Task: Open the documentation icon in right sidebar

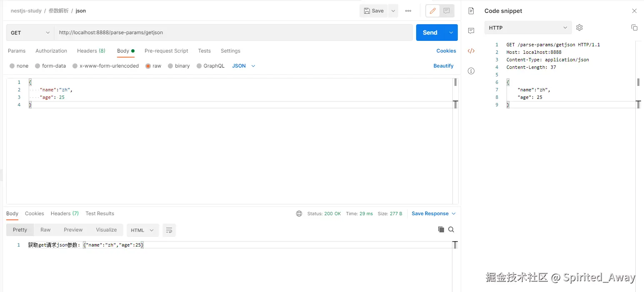Action: (x=471, y=11)
